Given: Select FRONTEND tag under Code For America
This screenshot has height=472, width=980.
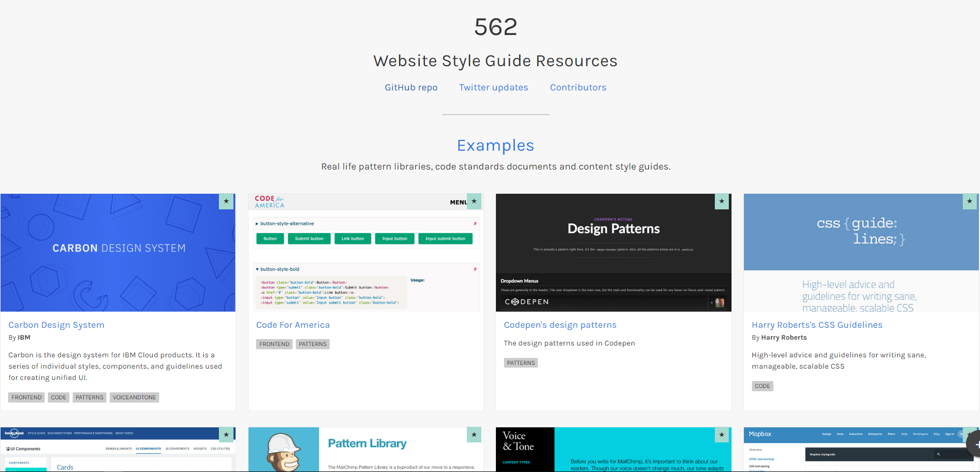Looking at the screenshot, I should pos(274,344).
